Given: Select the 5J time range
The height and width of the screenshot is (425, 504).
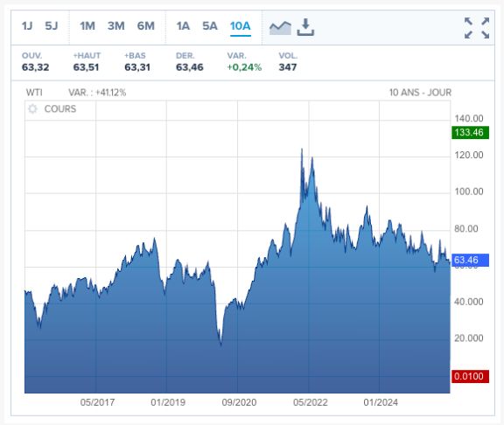Looking at the screenshot, I should pyautogui.click(x=52, y=25).
